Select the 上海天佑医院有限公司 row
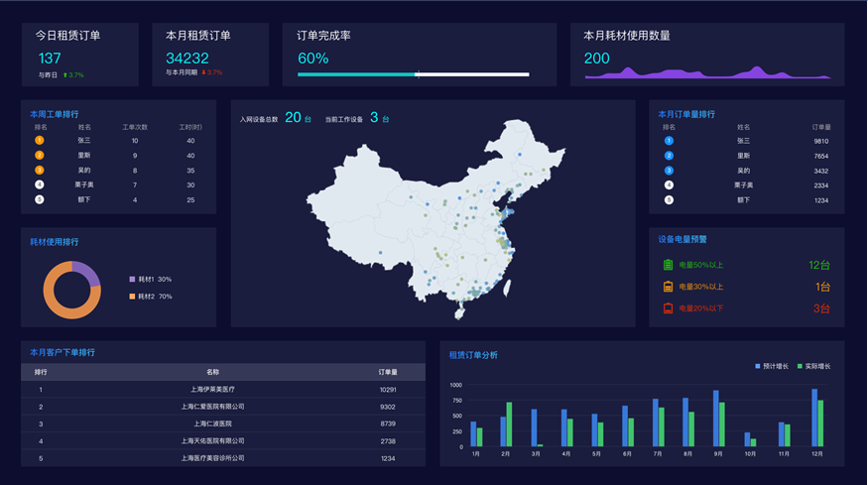Screen dimensions: 868x485 [213, 441]
